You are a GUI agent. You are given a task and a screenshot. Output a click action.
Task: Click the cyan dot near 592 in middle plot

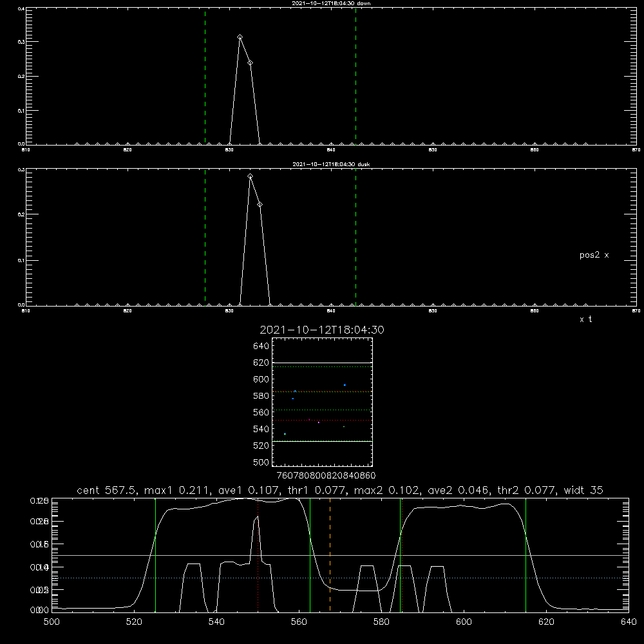[x=345, y=385]
